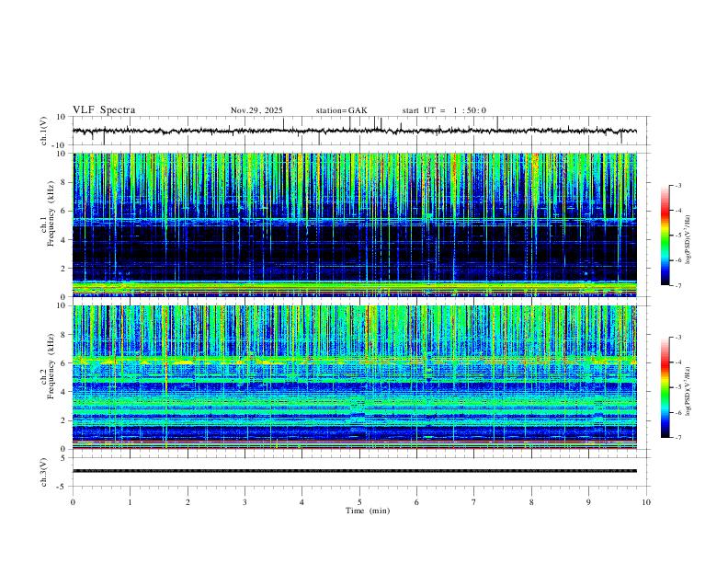Click the -3 label on ch.1 color bar

[x=677, y=185]
